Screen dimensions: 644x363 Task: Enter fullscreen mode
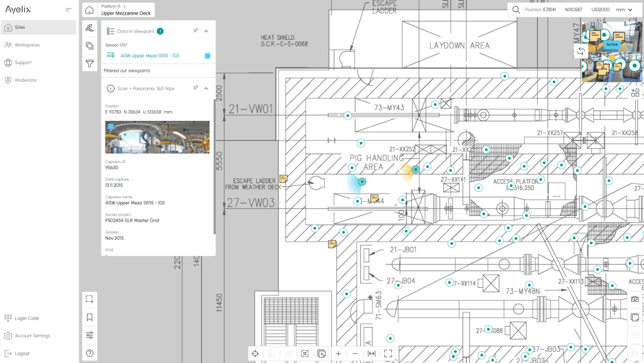tap(388, 354)
